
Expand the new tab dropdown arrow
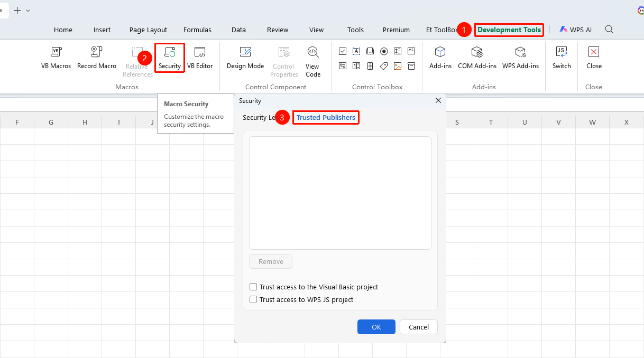pos(28,11)
